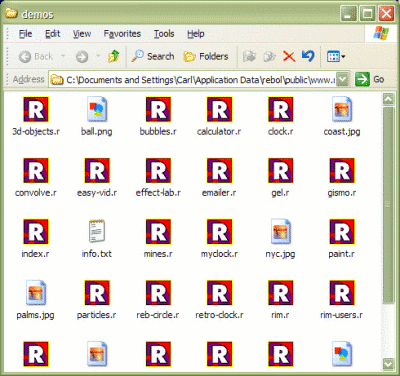Select the particles.r file icon
This screenshot has height=376, width=400.
(x=97, y=293)
